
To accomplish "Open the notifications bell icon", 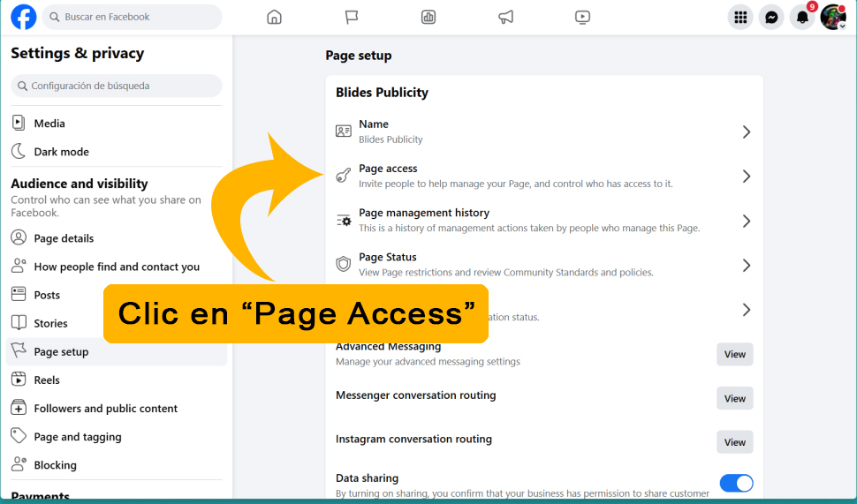I will coord(802,17).
